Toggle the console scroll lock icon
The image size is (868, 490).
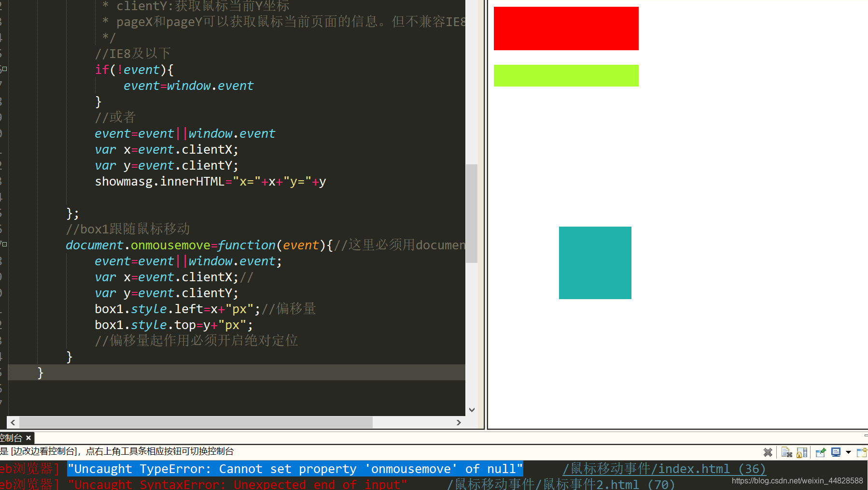click(802, 452)
